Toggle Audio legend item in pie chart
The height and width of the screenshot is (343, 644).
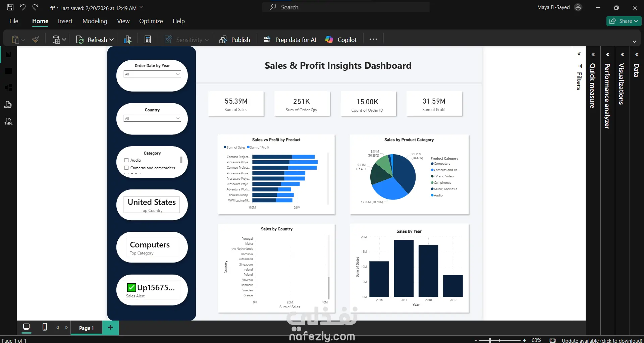(x=437, y=195)
